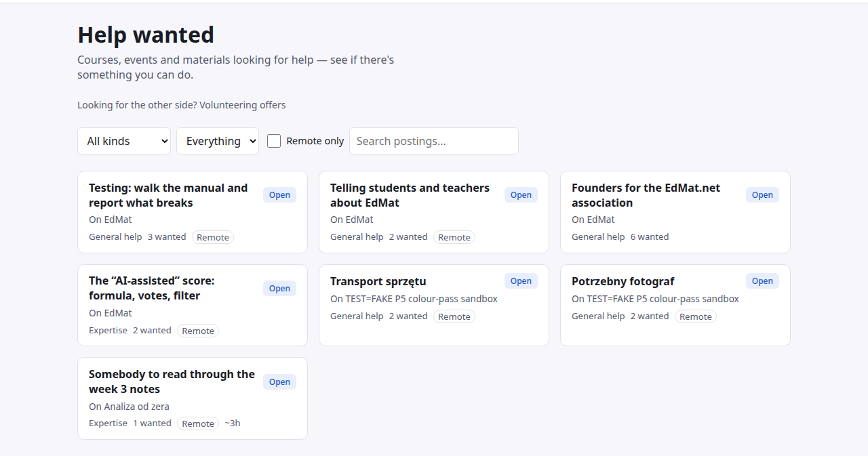868x456 pixels.
Task: Click "On EdMat" under Testing posting
Action: coord(111,220)
